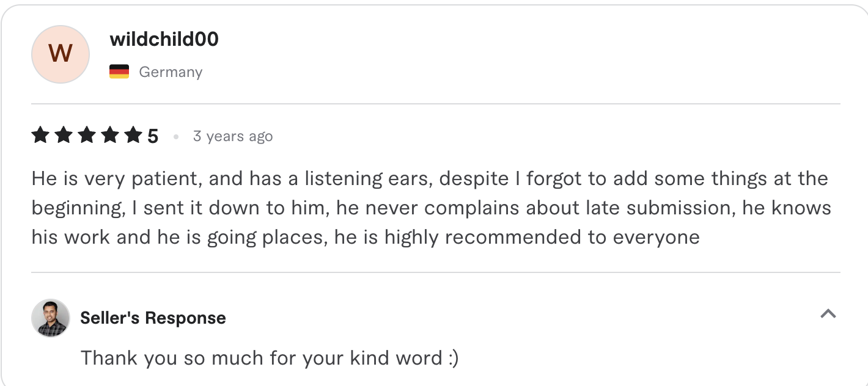Click the numeric rating value 5
This screenshot has width=868, height=386.
153,135
